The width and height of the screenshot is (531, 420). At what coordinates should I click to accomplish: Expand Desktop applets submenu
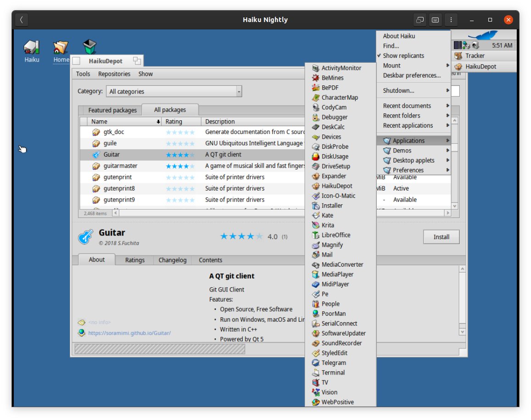[x=413, y=160]
